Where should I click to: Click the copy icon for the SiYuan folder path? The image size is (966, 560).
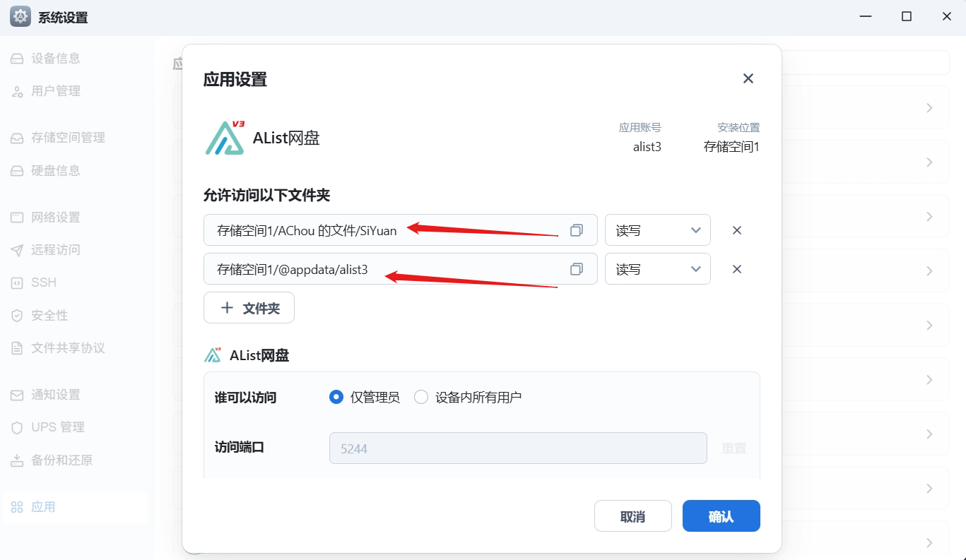577,230
